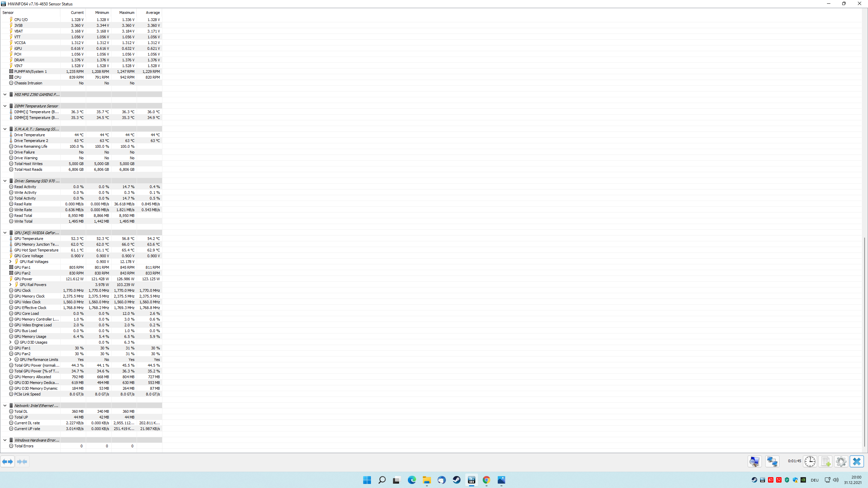Sort by the Maximum column header
This screenshot has width=868, height=488.
[126, 13]
